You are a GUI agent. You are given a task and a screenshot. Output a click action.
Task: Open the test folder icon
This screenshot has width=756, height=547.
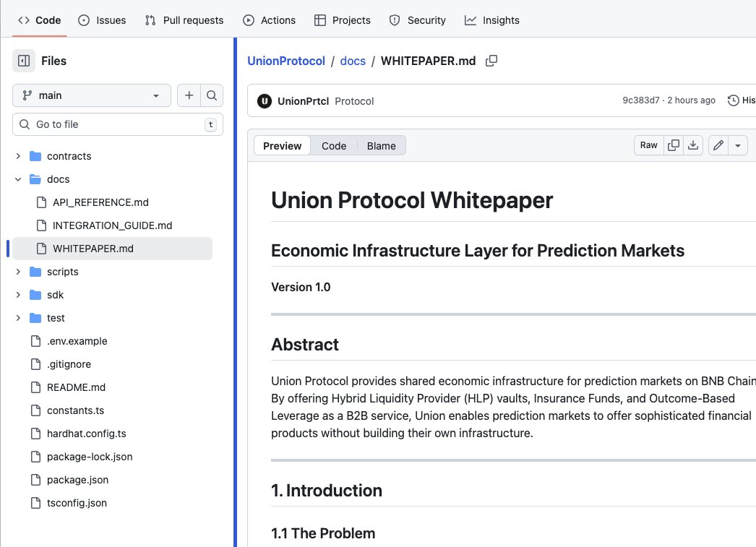pos(35,318)
